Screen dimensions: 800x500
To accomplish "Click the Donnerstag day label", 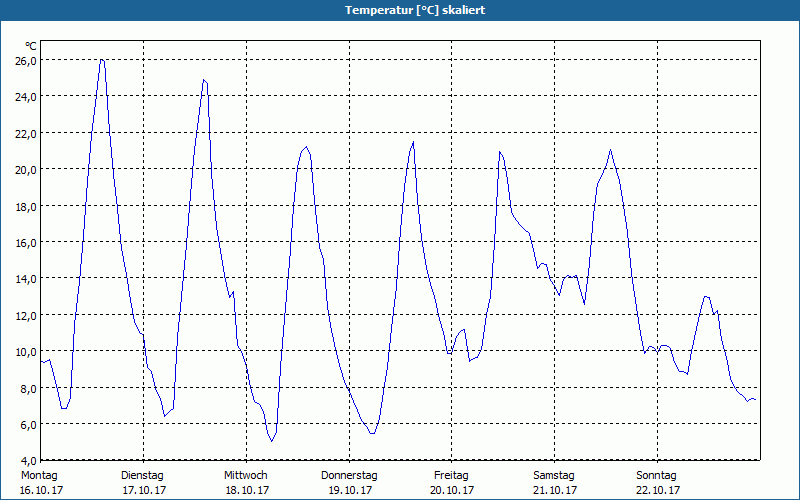I will pos(349,476).
